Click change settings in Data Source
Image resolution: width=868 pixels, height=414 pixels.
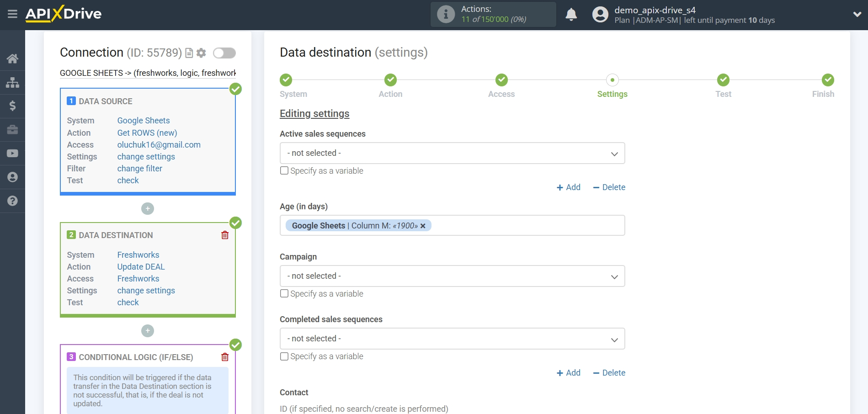click(x=146, y=157)
